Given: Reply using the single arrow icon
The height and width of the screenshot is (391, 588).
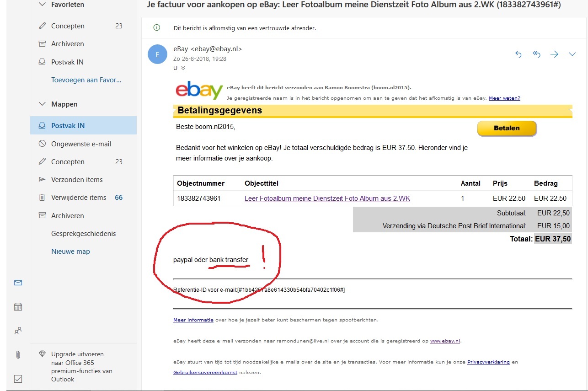Looking at the screenshot, I should coord(518,54).
